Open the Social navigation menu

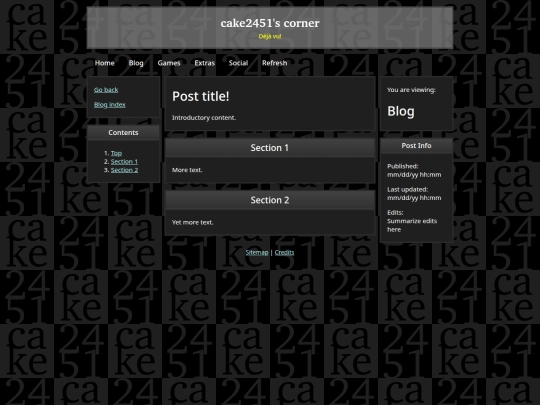(x=238, y=63)
